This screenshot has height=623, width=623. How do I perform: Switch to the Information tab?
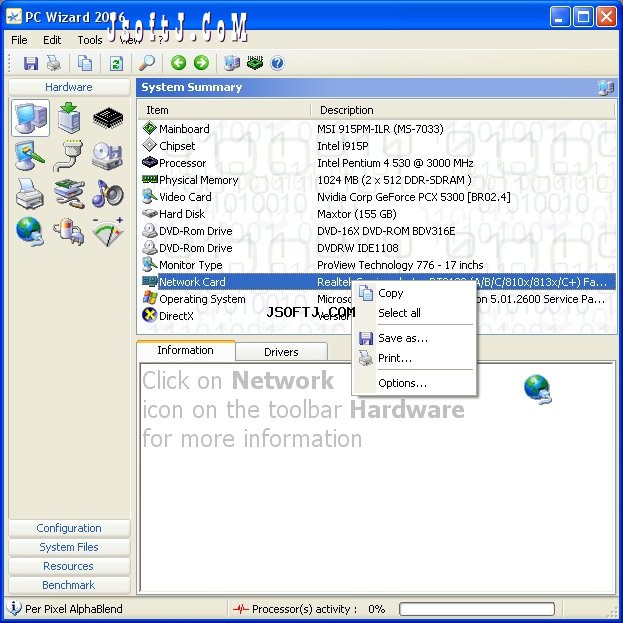pos(186,350)
